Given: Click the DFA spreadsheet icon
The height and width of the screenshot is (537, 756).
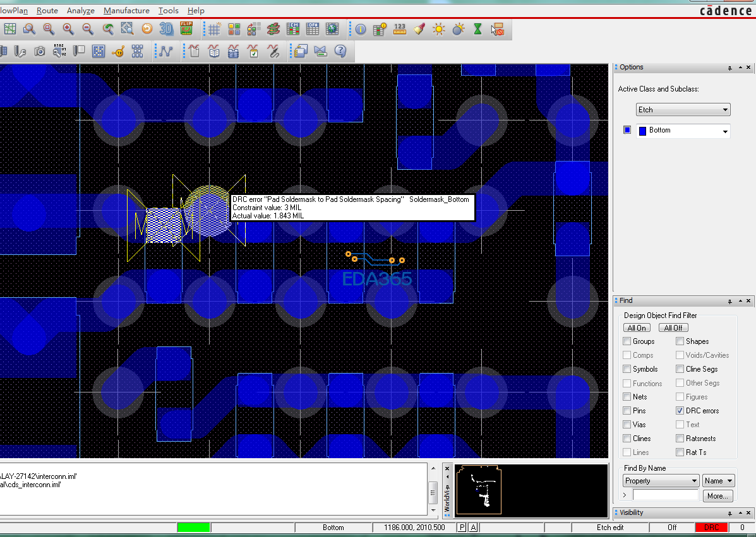Looking at the screenshot, I should coord(313,29).
